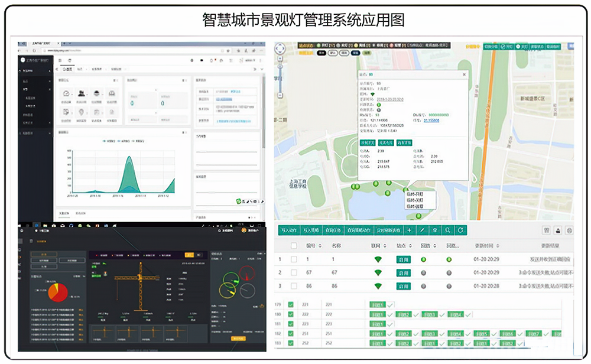
Task: Close the station 93 info popup
Action: 464,75
